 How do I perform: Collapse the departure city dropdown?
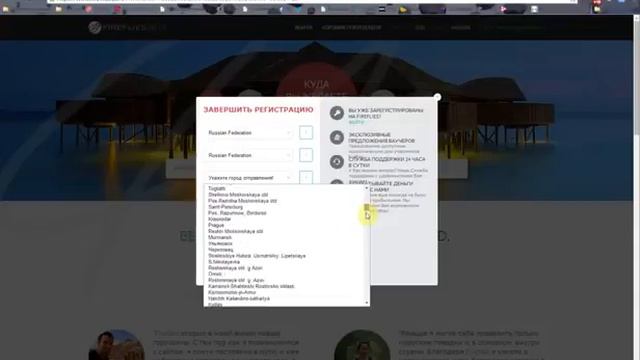coord(249,178)
